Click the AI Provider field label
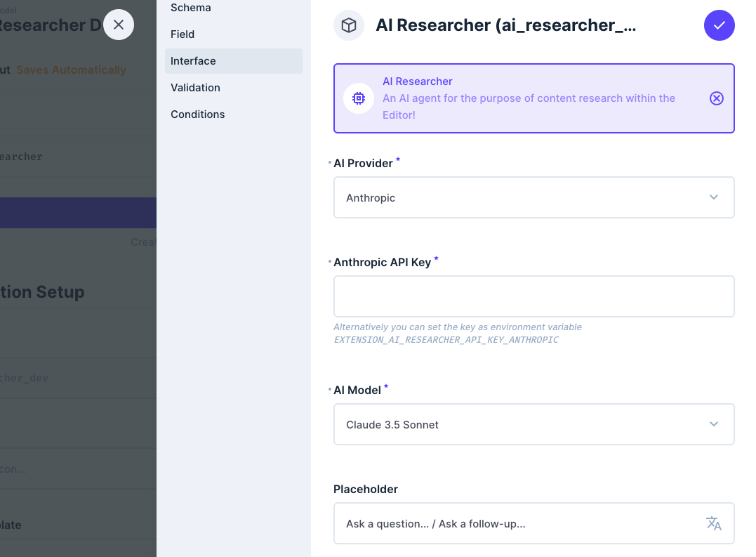Image resolution: width=756 pixels, height=557 pixels. [x=363, y=164]
